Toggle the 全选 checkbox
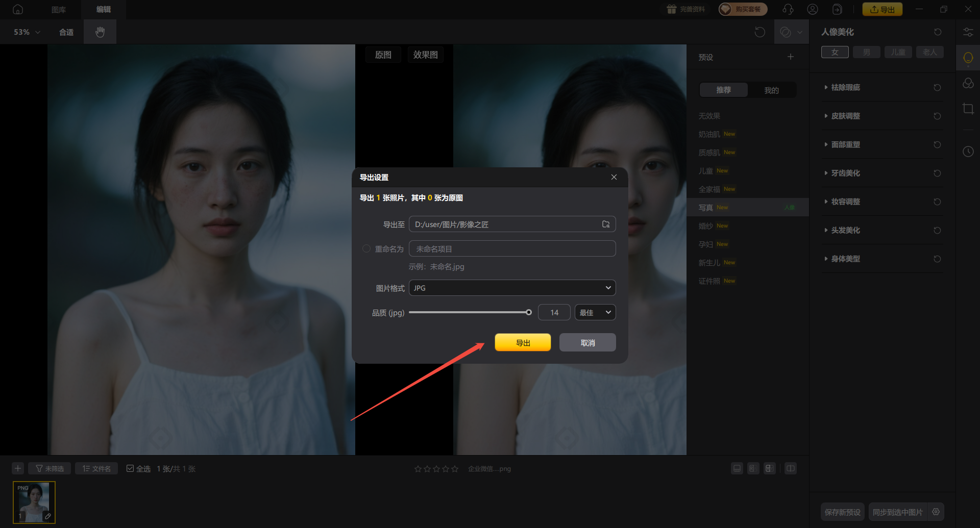Image resolution: width=980 pixels, height=528 pixels. click(130, 469)
